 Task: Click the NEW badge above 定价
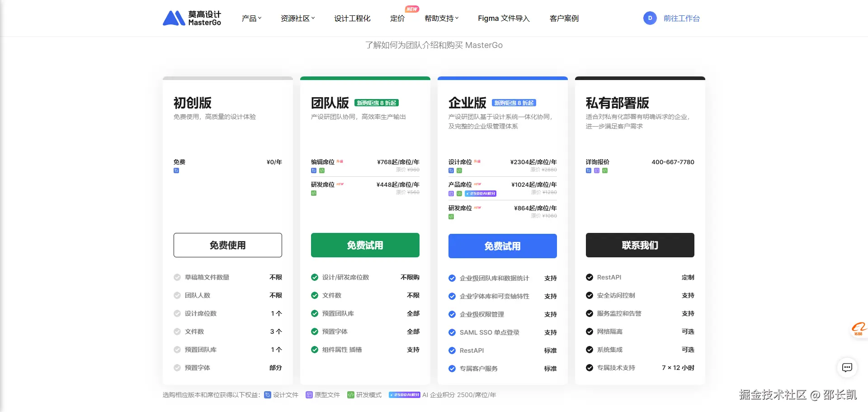click(x=412, y=9)
